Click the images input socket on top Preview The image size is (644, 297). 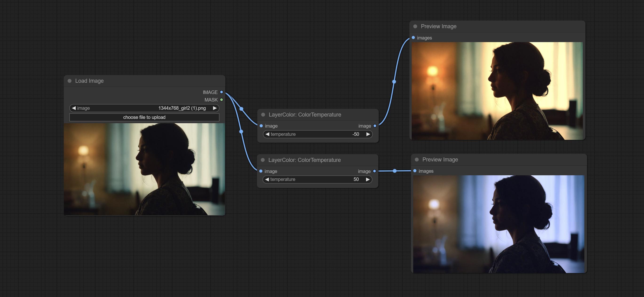click(413, 38)
